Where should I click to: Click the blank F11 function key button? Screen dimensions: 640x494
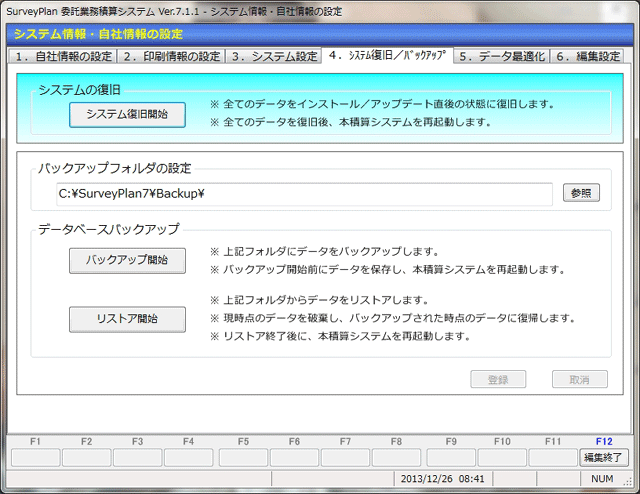[553, 457]
